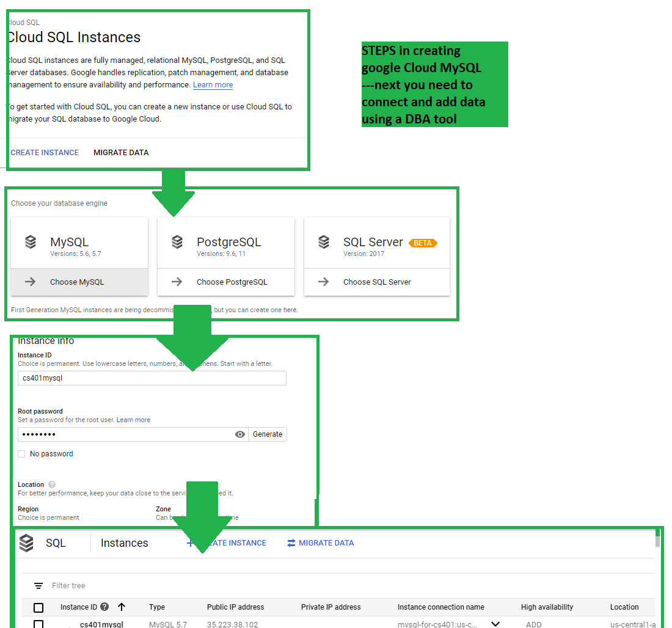This screenshot has width=672, height=628.
Task: Click MIGRATE DATA in the Instances toolbar
Action: pos(321,543)
